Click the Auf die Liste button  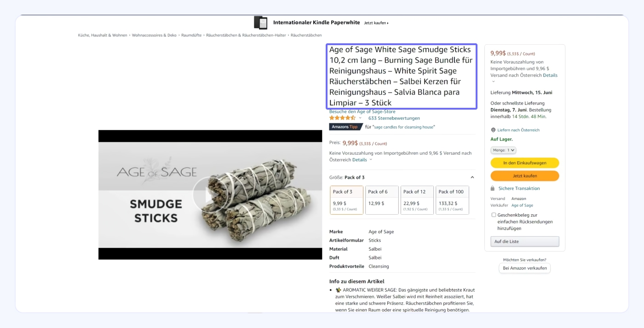tap(525, 241)
